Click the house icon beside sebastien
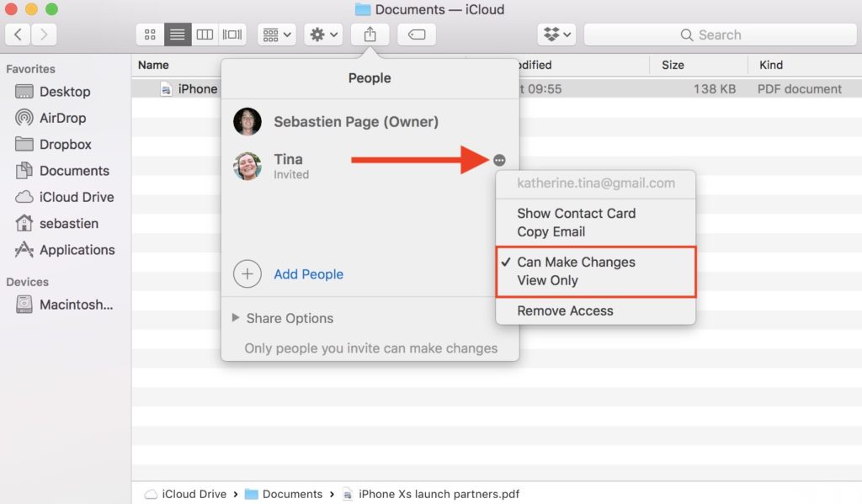Screen dimensions: 862x504 click(24, 223)
